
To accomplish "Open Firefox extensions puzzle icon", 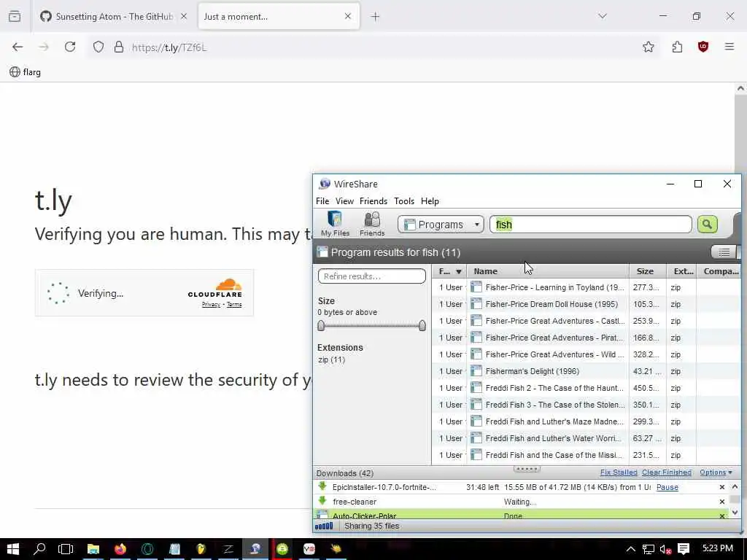I will tap(677, 47).
